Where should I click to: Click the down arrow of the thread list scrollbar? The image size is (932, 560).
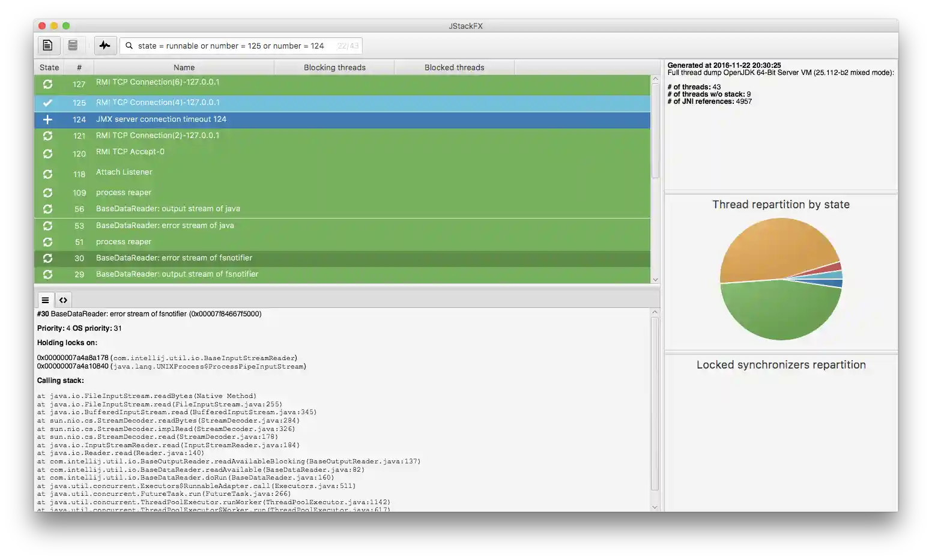tap(655, 279)
